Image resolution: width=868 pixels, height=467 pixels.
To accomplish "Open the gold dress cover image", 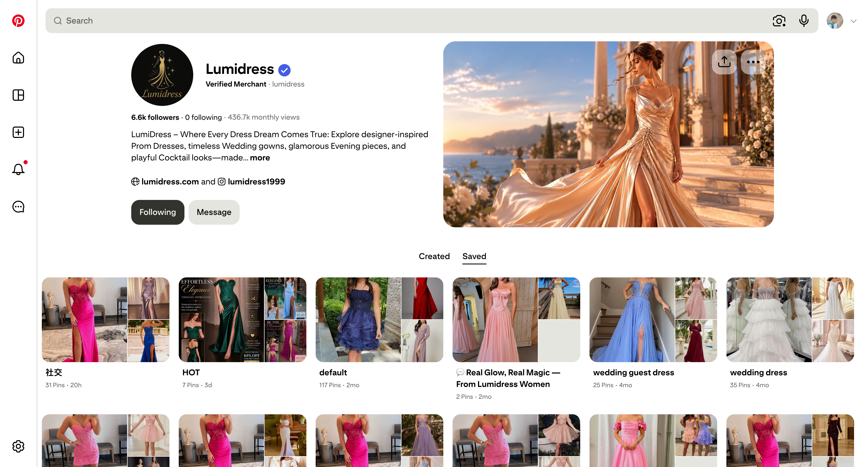I will [608, 134].
